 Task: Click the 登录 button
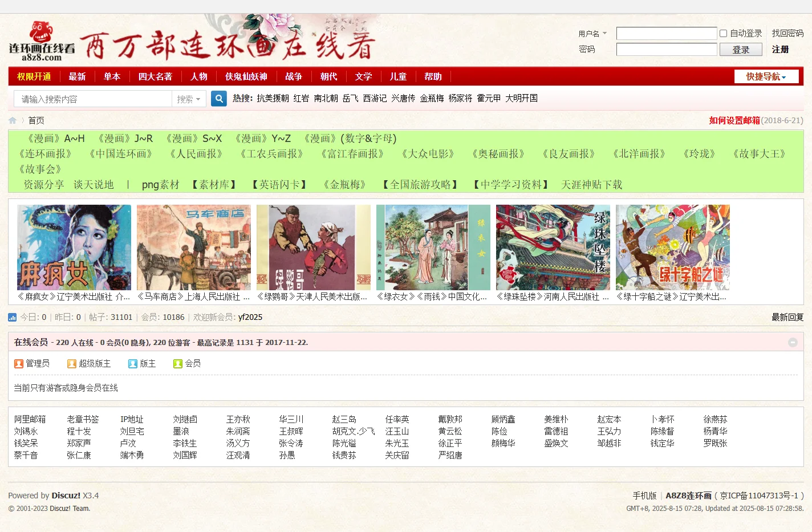pos(741,50)
